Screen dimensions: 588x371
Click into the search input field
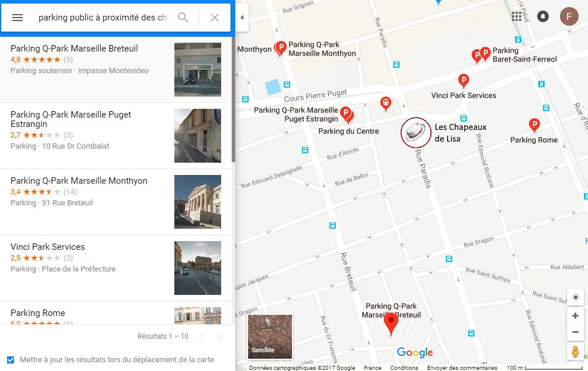104,18
